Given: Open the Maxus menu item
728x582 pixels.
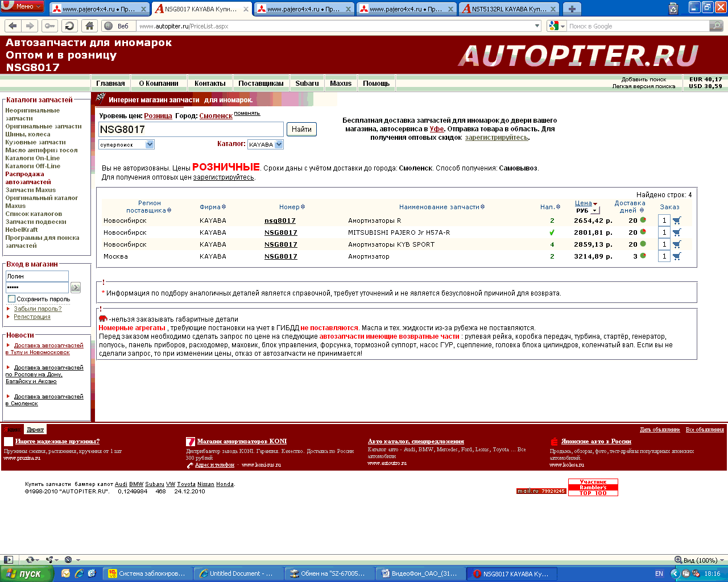Looking at the screenshot, I should click(x=341, y=83).
